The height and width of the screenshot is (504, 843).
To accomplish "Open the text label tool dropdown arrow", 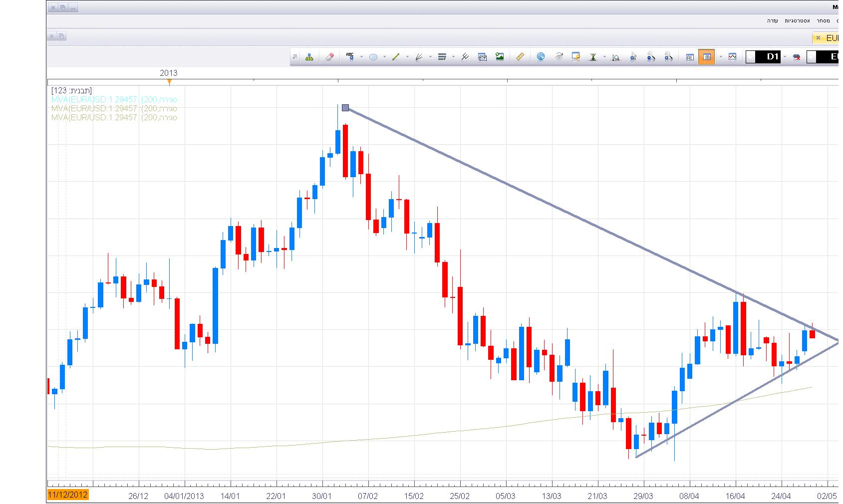I will coord(361,57).
